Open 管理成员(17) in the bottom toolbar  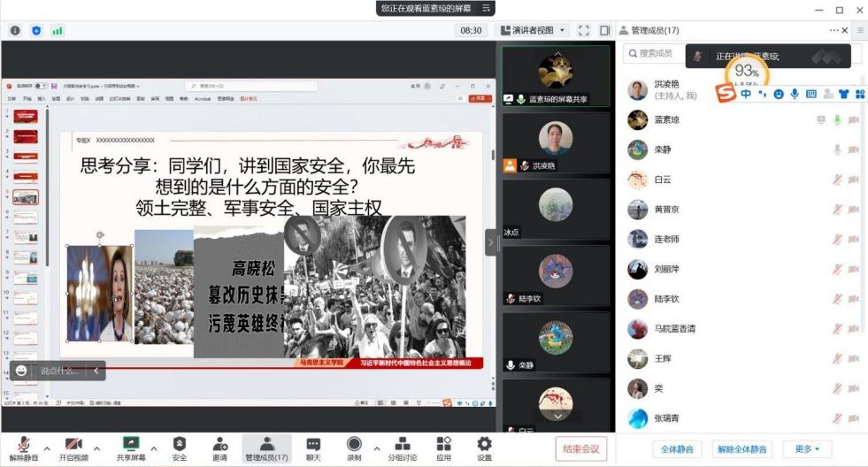click(266, 448)
